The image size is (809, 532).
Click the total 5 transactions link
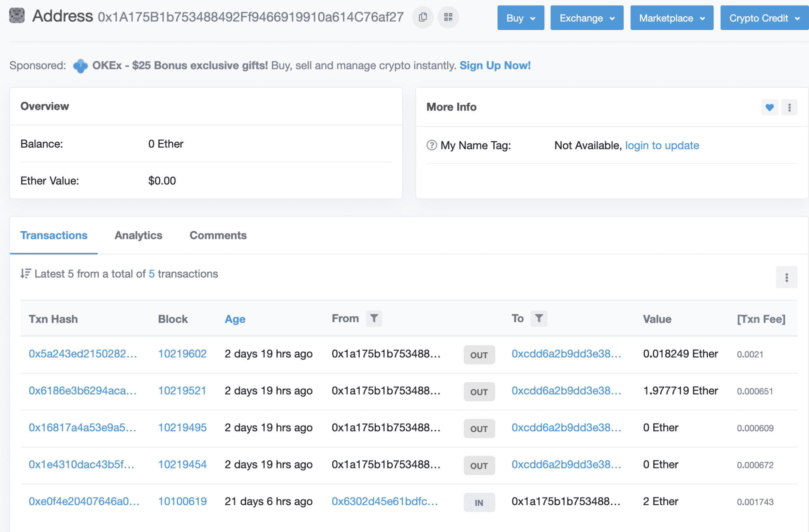tap(152, 274)
